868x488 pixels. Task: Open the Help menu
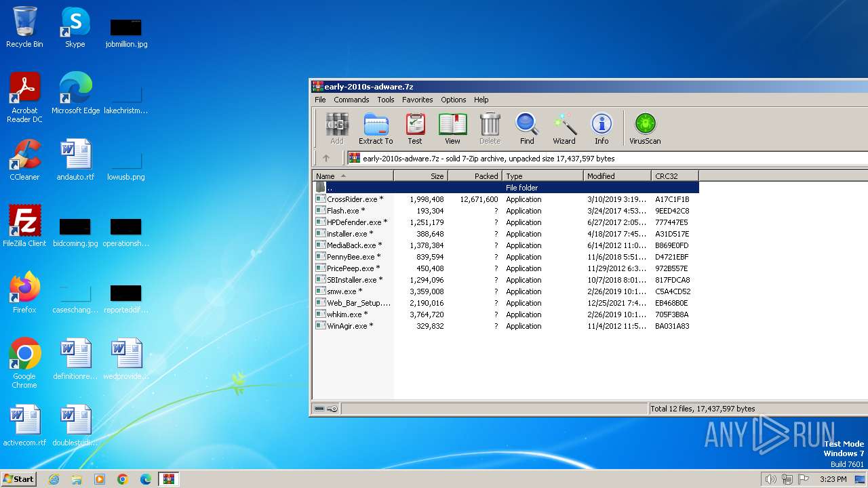(x=481, y=100)
